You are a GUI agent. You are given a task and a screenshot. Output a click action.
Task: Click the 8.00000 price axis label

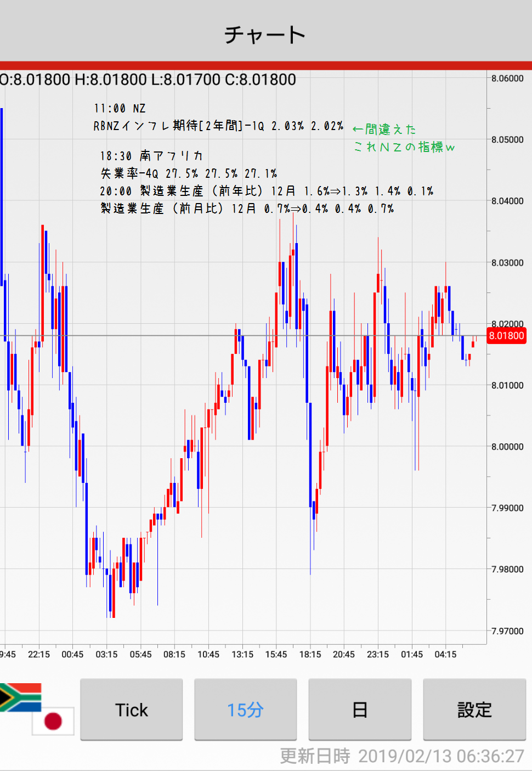coord(507,447)
